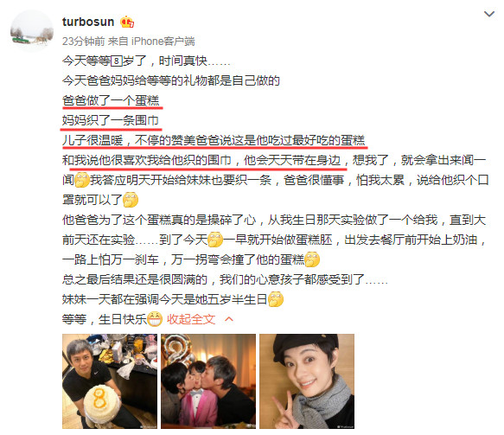
Task: Click 收起全文 to collapse full text
Action: (191, 319)
